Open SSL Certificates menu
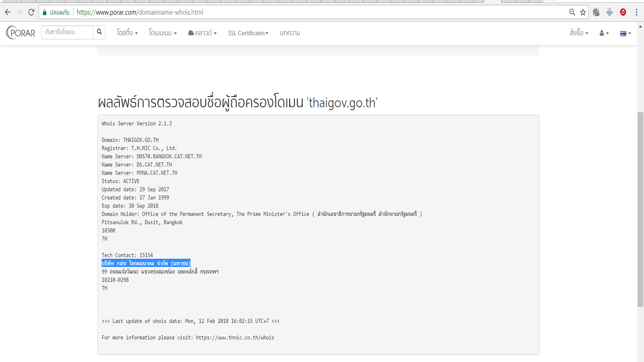644x362 pixels. [x=248, y=33]
